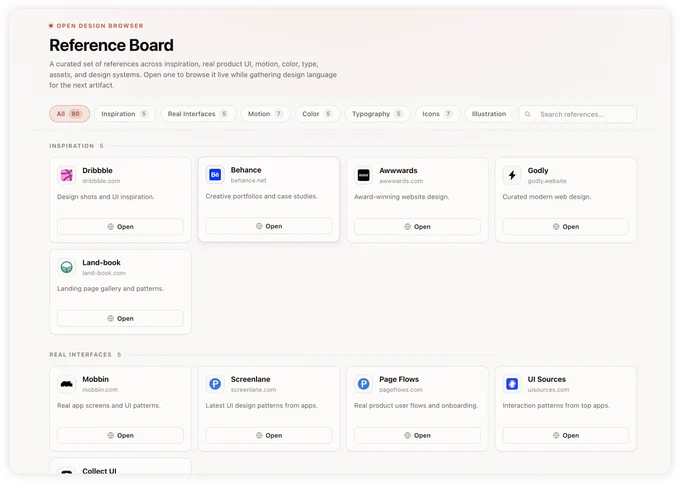Image resolution: width=680 pixels, height=483 pixels.
Task: Click the mobbin.com URL text
Action: 100,390
